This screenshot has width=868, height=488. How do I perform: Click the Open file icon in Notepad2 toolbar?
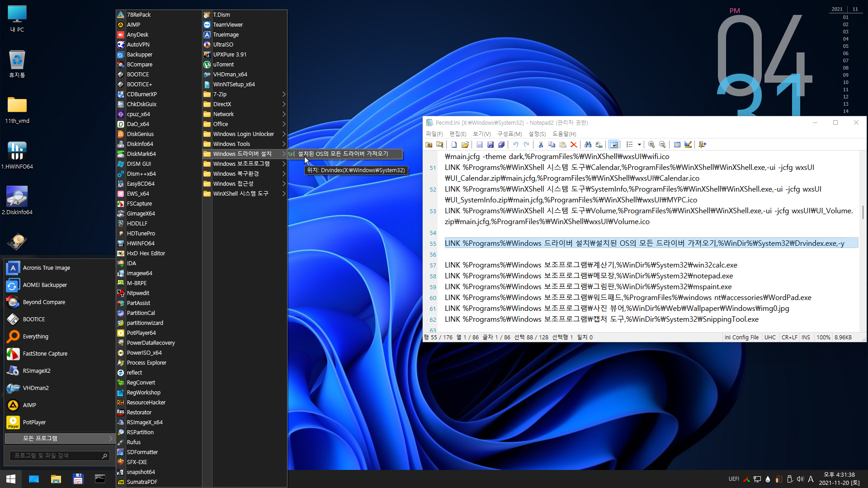[465, 145]
